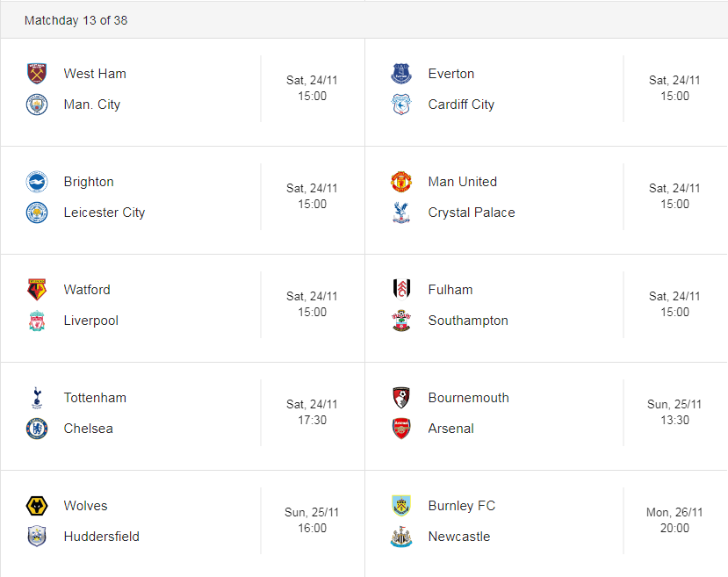Select the Everton crest icon
This screenshot has width=728, height=577.
[x=401, y=74]
